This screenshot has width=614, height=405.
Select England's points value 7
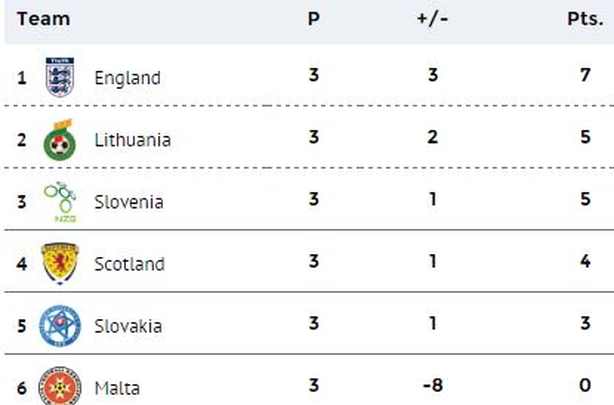point(585,74)
